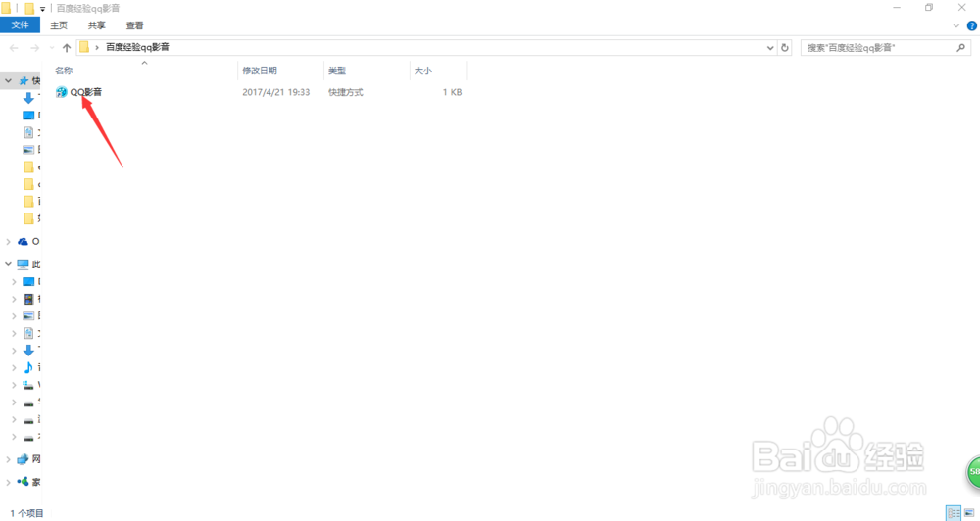This screenshot has height=521, width=980.
Task: Click title bar folder icon before dropdown arrow
Action: (29, 8)
